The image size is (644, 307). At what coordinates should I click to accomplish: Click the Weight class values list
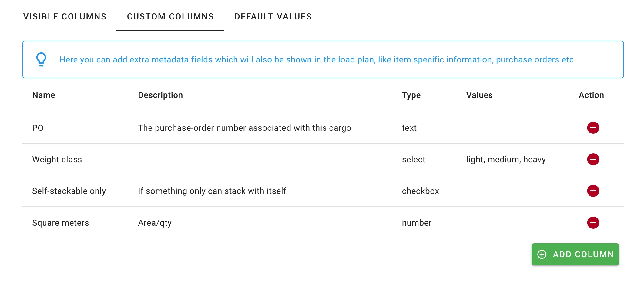[506, 159]
